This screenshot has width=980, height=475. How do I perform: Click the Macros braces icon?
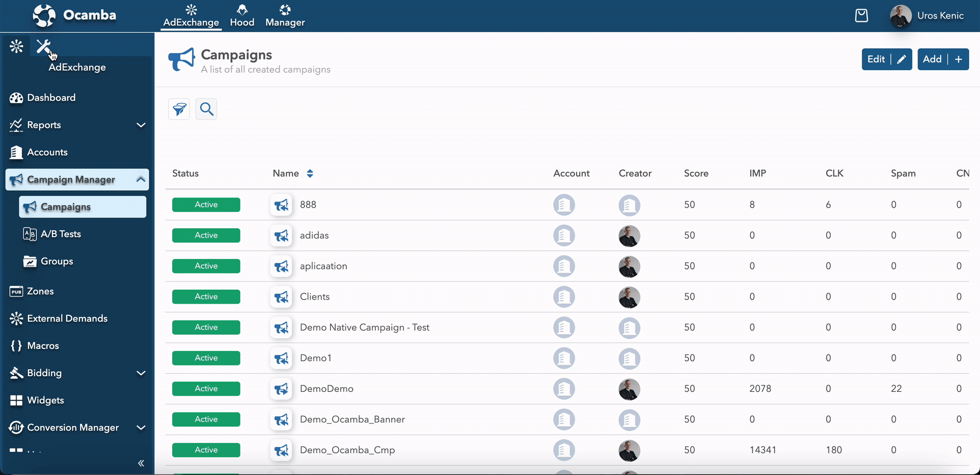(x=16, y=346)
